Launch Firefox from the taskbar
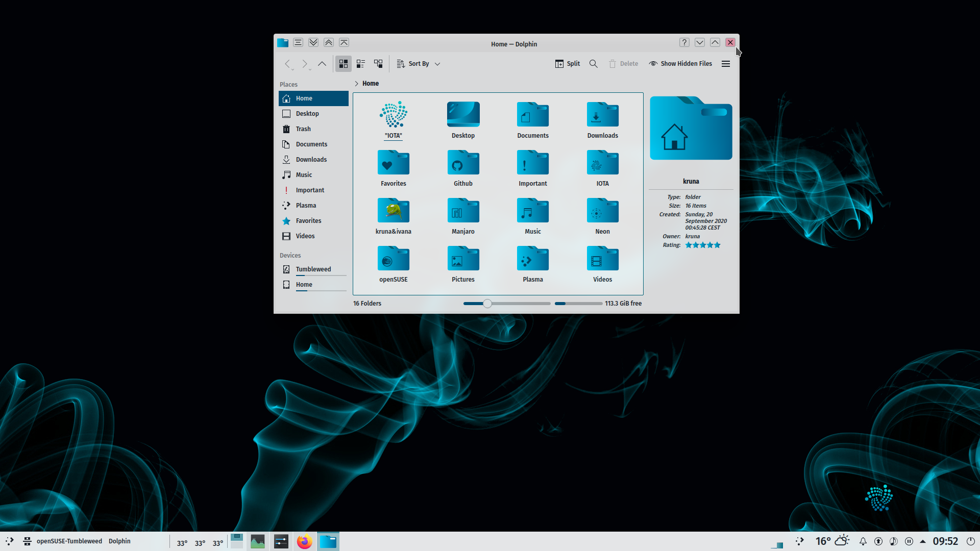This screenshot has height=551, width=980. [x=305, y=541]
